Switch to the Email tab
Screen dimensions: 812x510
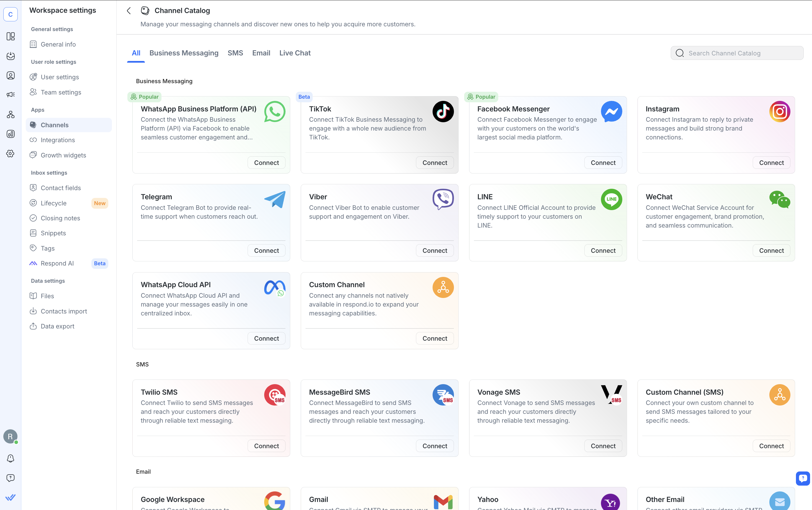(x=261, y=53)
